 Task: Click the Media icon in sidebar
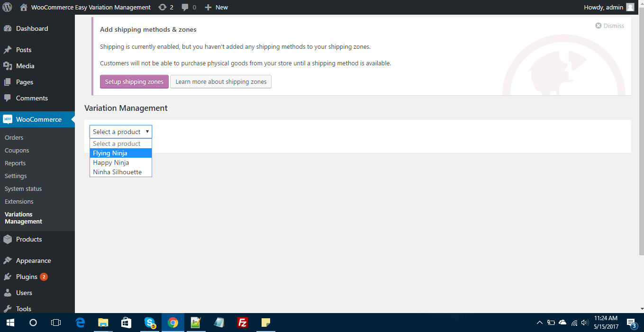8,66
